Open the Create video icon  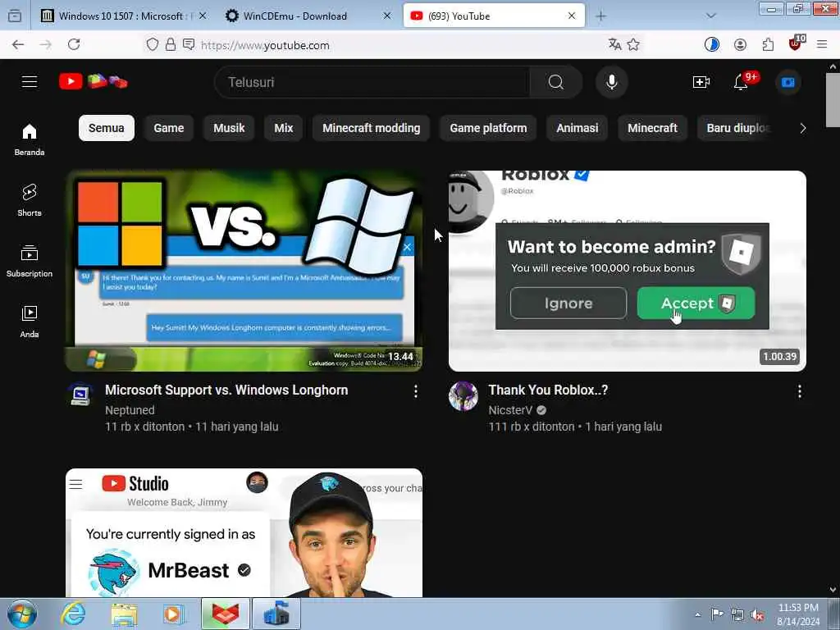pyautogui.click(x=701, y=82)
